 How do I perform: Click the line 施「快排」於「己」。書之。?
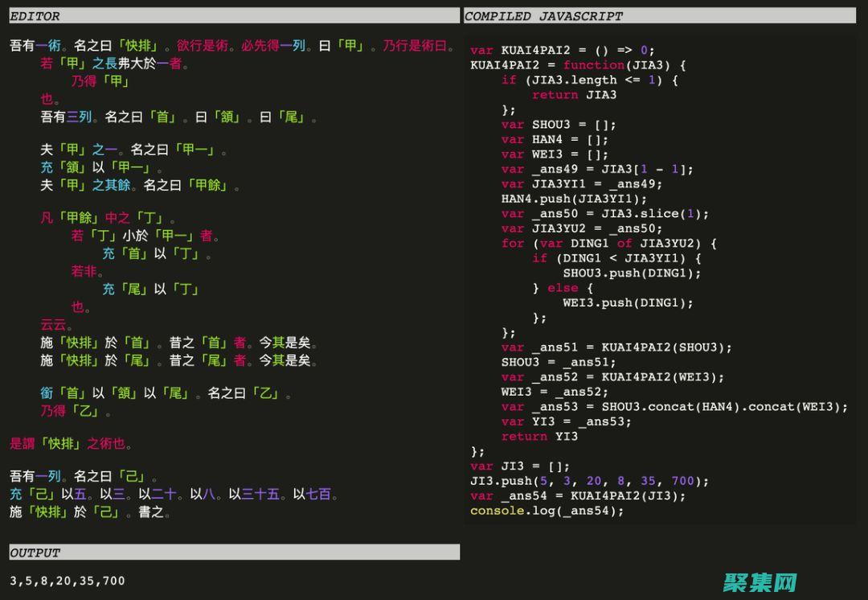click(90, 512)
